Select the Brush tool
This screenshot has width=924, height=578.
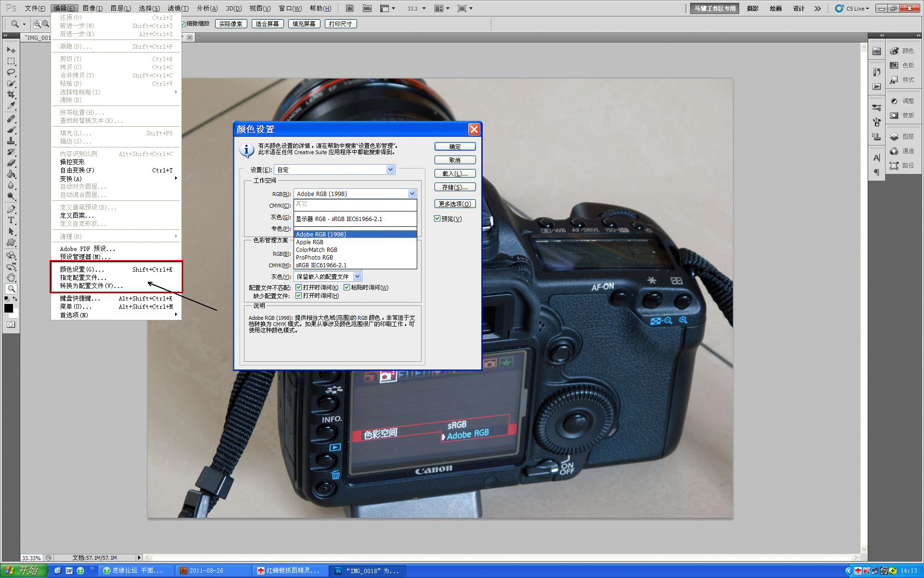(11, 130)
